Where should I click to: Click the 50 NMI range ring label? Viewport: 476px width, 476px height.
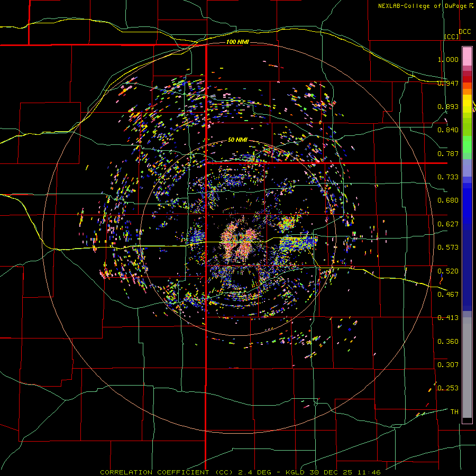[x=237, y=140]
